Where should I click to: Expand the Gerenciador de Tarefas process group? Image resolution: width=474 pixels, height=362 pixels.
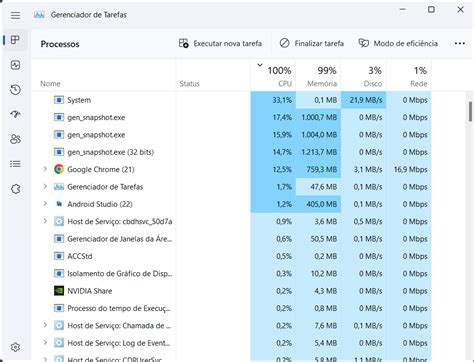coord(45,187)
